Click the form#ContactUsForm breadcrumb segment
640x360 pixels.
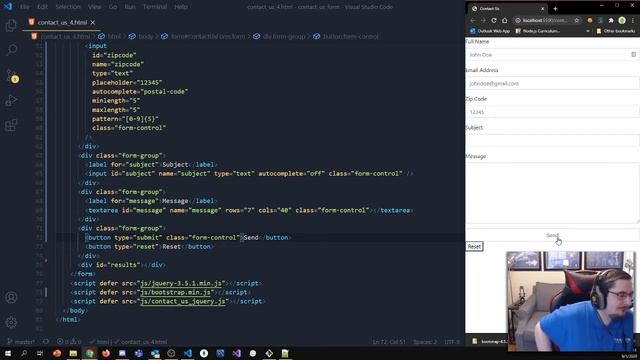click(x=203, y=36)
